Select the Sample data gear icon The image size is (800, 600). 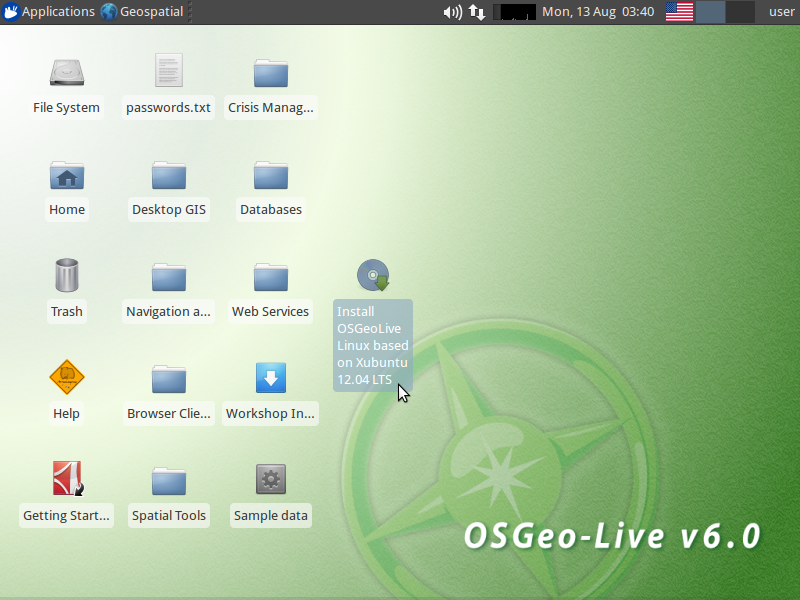click(271, 479)
